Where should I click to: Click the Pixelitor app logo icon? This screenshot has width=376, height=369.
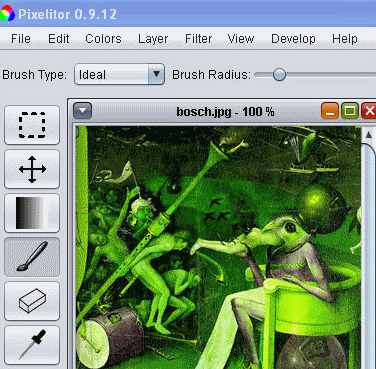click(7, 14)
